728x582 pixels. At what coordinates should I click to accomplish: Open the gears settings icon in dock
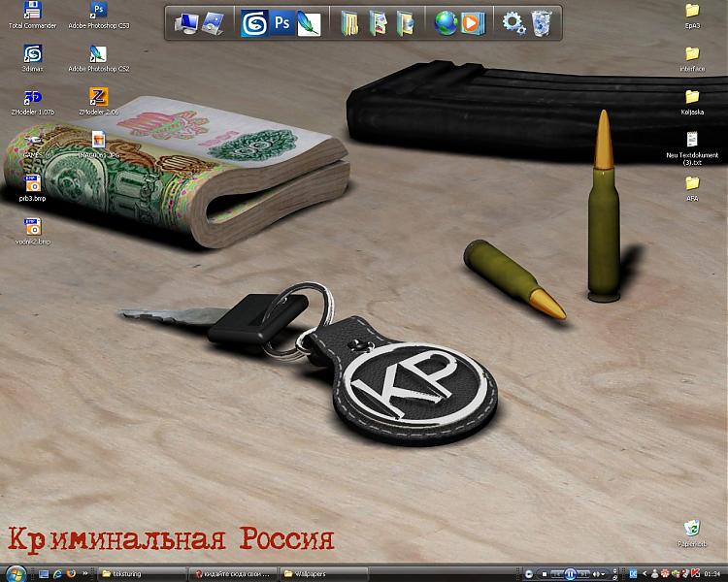pos(513,22)
